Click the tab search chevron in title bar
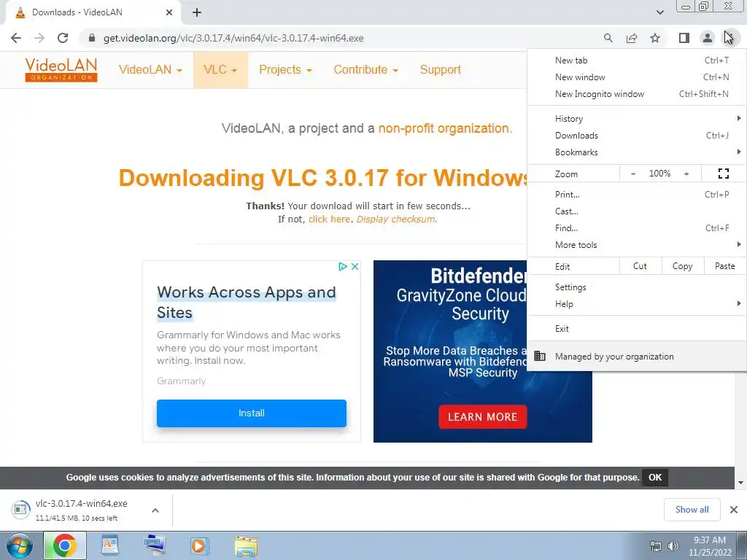 pos(659,12)
